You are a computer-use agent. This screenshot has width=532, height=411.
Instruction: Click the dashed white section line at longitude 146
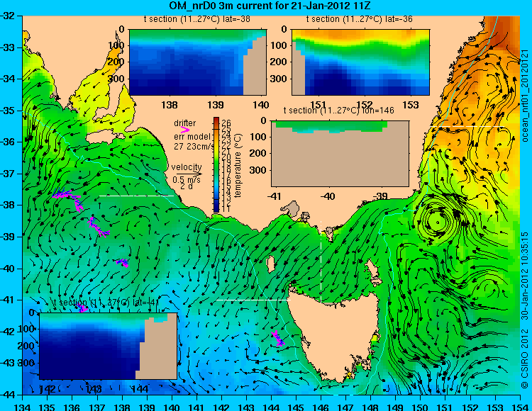click(x=321, y=262)
